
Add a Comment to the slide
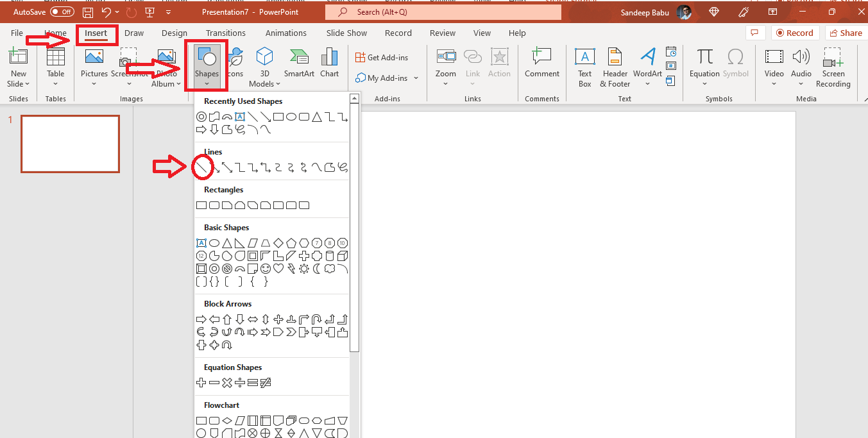[x=541, y=63]
